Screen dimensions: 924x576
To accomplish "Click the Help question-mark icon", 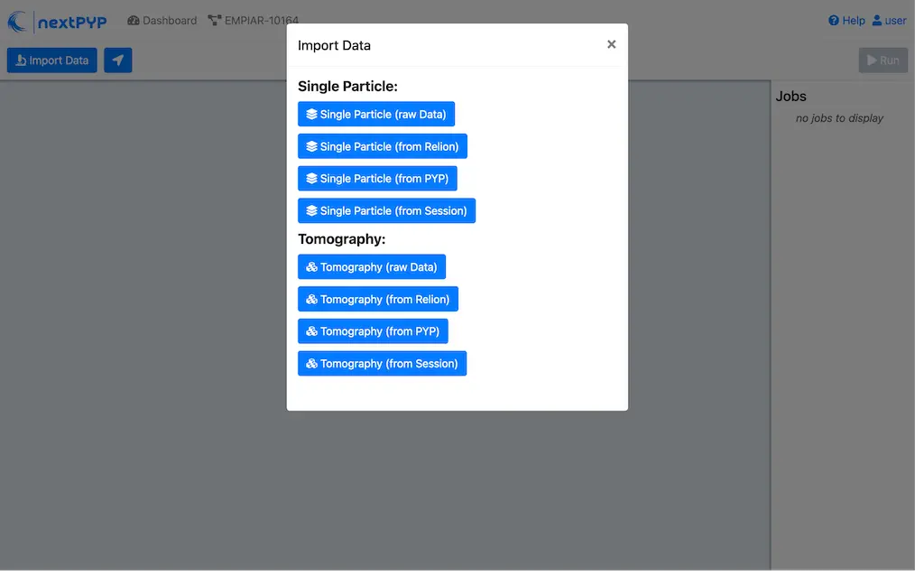I will point(835,20).
